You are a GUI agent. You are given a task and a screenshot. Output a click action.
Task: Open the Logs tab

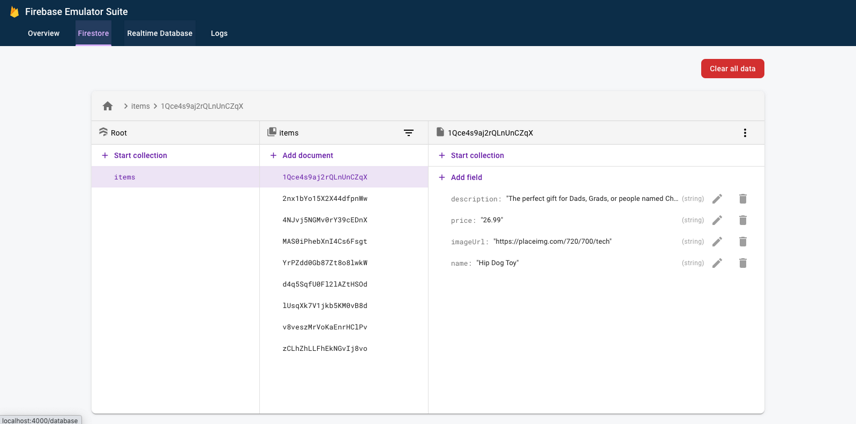pos(219,33)
